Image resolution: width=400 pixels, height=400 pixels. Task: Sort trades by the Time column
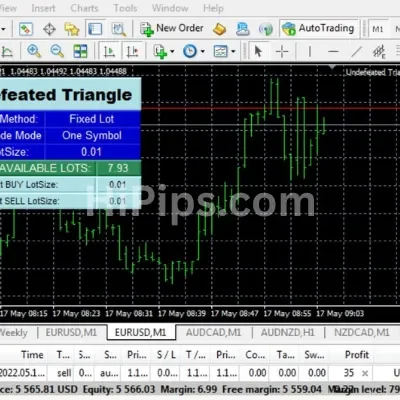32,355
